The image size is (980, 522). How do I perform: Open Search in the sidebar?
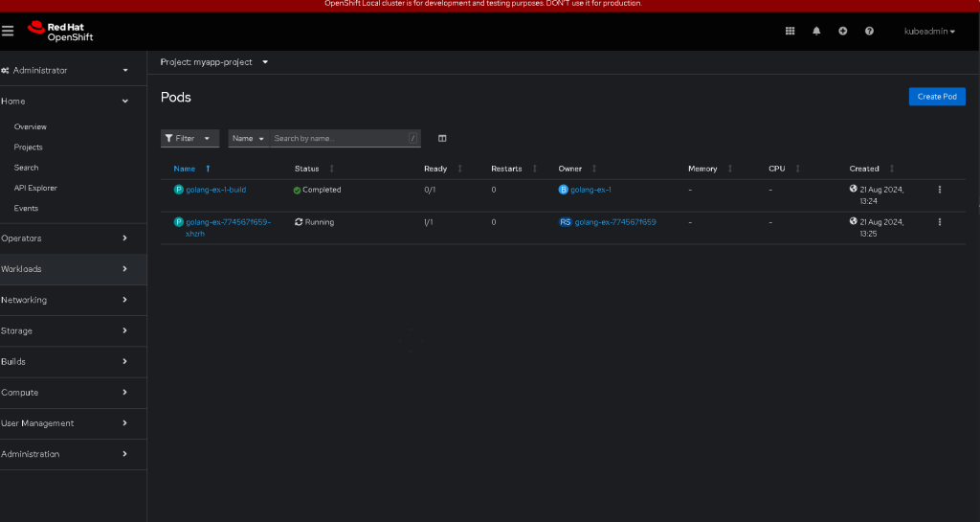26,168
